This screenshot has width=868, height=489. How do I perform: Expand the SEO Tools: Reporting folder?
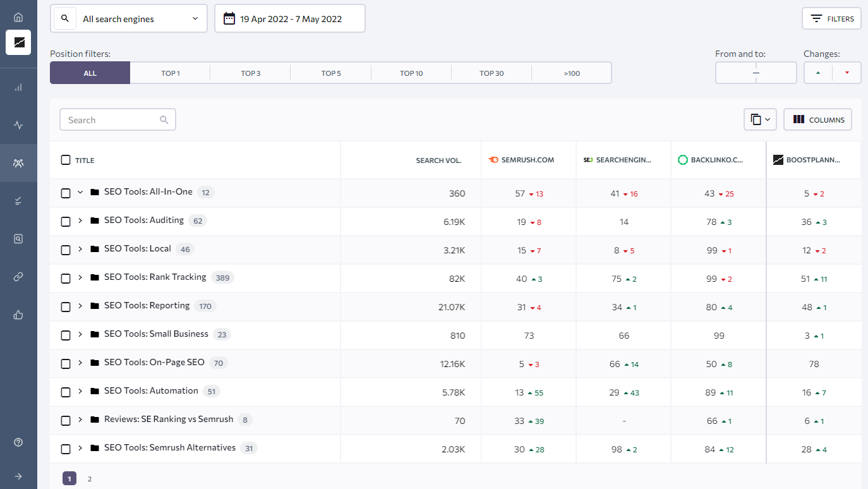[80, 306]
